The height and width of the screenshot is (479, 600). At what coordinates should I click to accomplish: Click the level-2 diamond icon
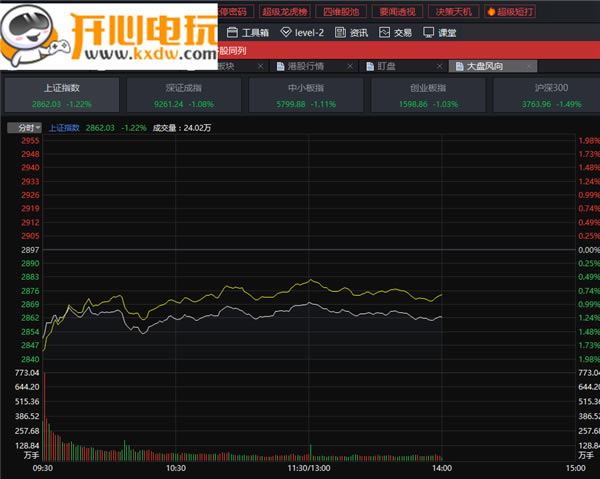click(286, 32)
